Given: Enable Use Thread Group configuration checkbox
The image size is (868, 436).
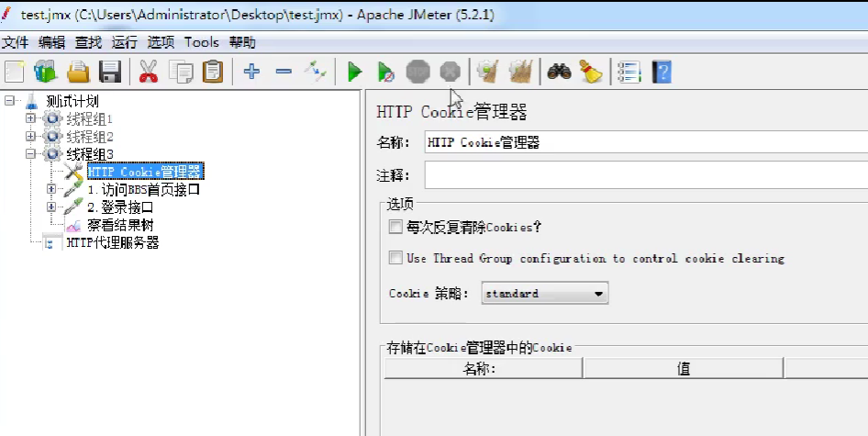Looking at the screenshot, I should point(395,258).
